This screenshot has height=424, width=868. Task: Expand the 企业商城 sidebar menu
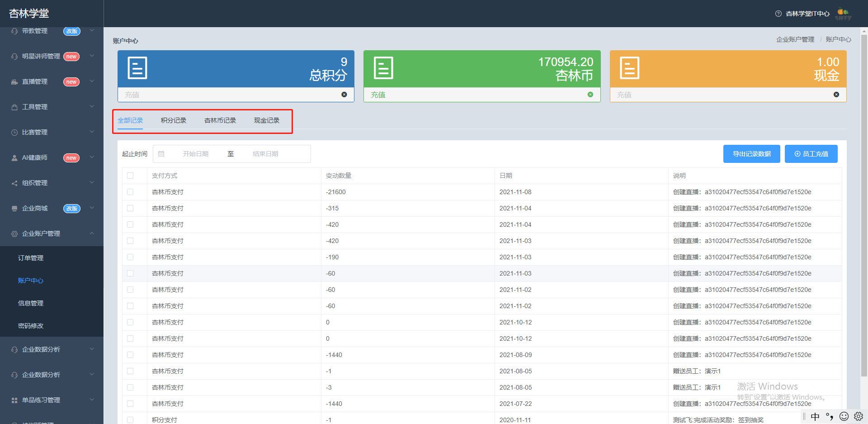[x=52, y=208]
